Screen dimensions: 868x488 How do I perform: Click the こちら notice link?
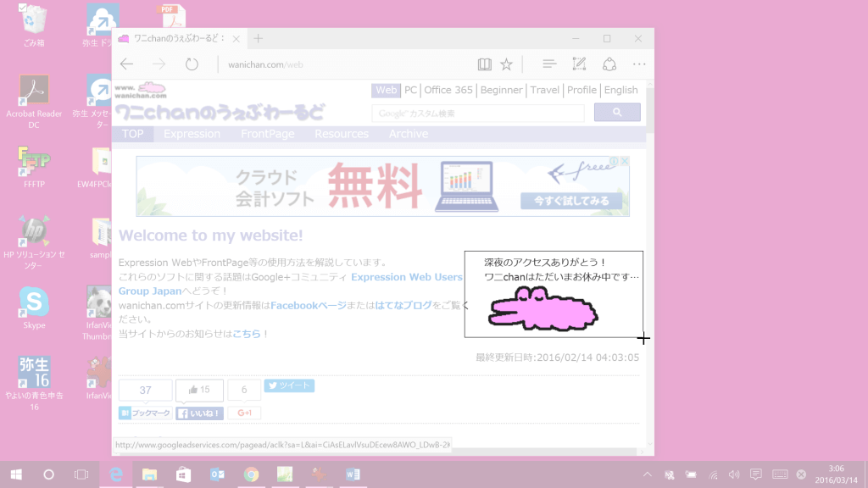[247, 334]
